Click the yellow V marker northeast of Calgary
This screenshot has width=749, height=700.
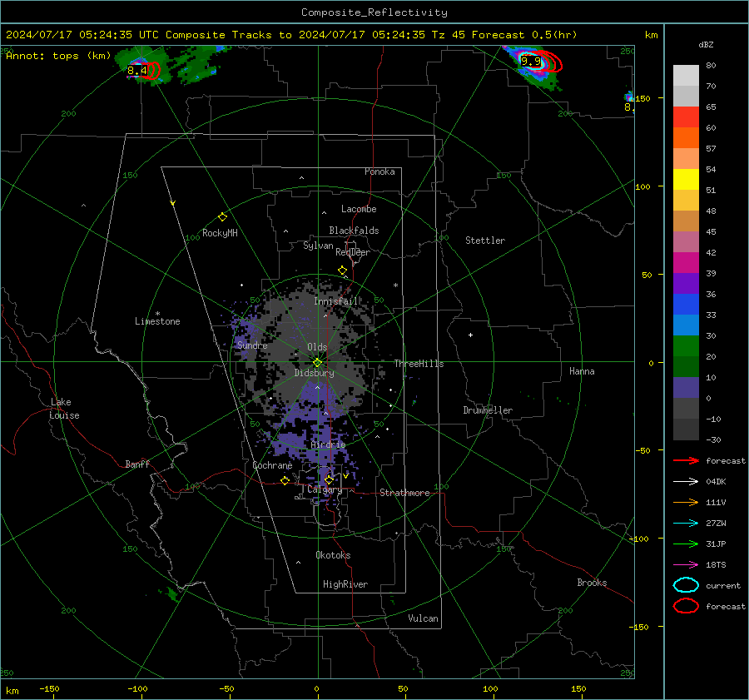[x=345, y=476]
